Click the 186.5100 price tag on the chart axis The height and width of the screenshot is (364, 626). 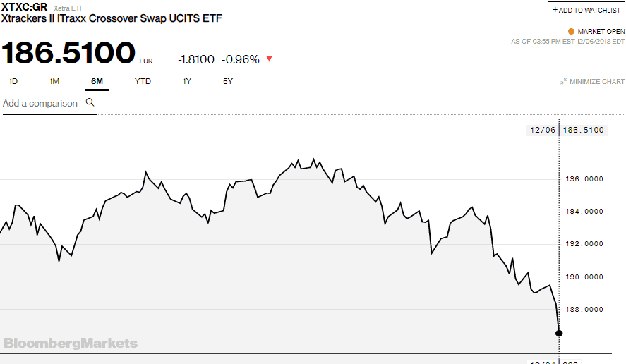click(585, 130)
